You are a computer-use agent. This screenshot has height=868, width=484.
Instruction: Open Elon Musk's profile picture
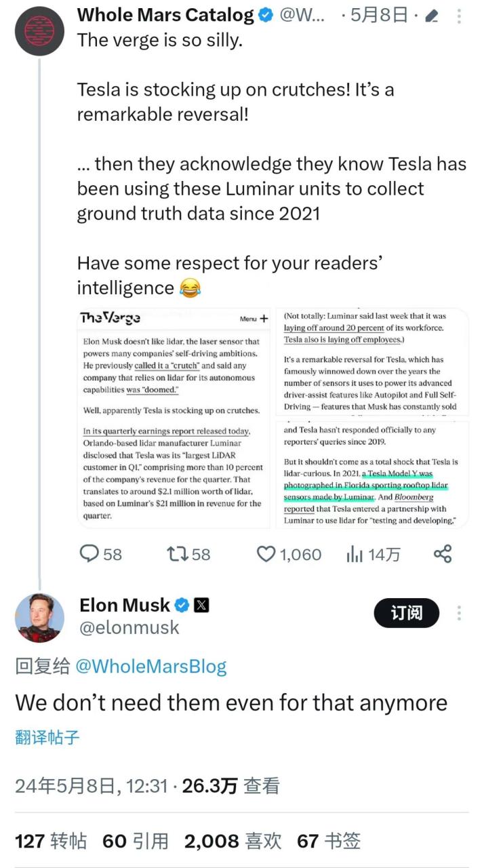39,617
